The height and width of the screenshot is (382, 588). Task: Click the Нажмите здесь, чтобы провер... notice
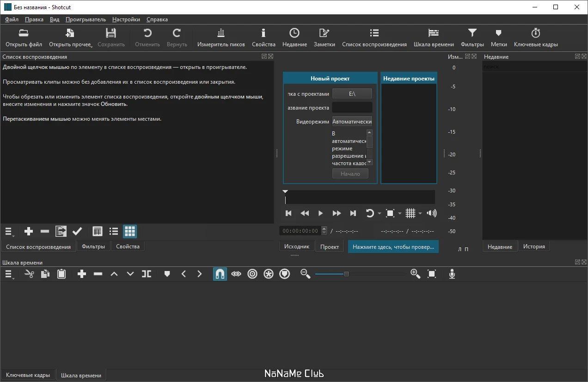393,247
